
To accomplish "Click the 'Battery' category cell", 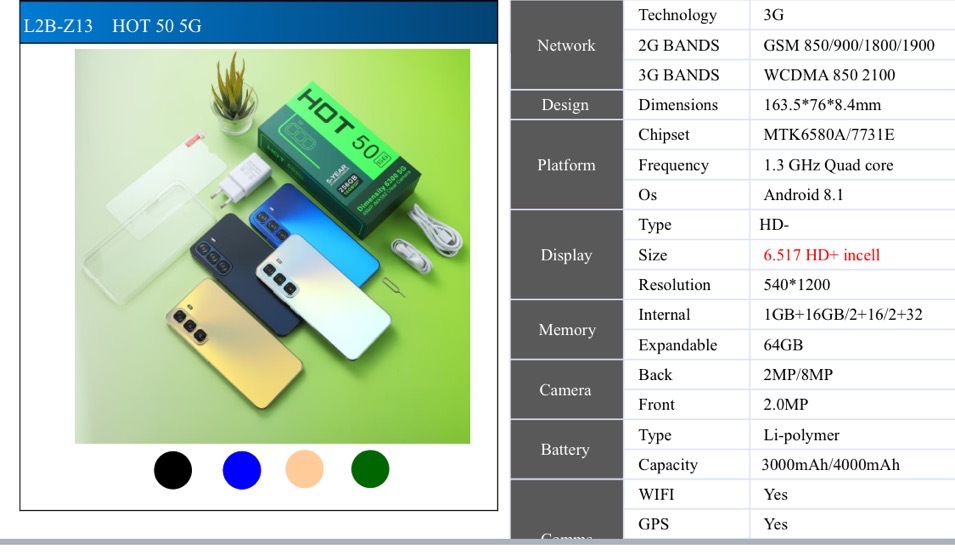I will tap(565, 449).
